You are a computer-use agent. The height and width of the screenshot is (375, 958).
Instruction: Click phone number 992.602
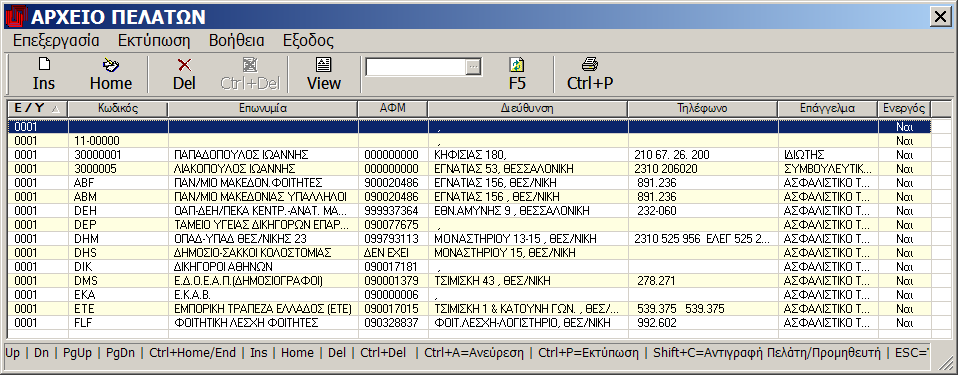click(x=656, y=322)
